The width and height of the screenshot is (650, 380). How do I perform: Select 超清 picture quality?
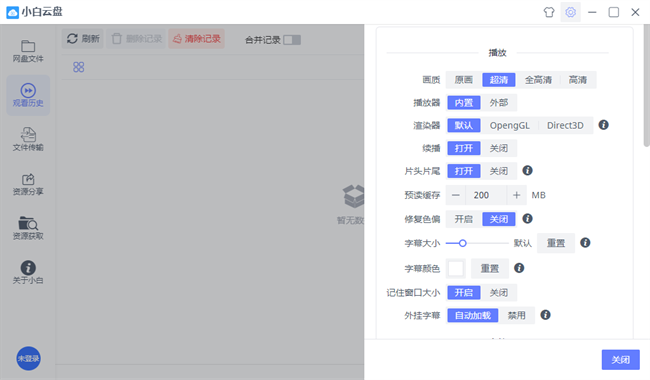[499, 80]
